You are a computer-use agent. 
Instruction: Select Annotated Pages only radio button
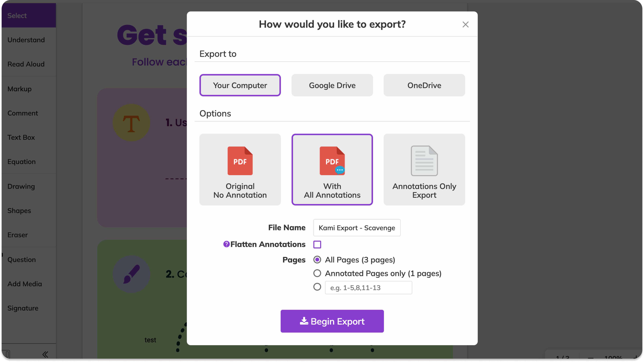[317, 273]
